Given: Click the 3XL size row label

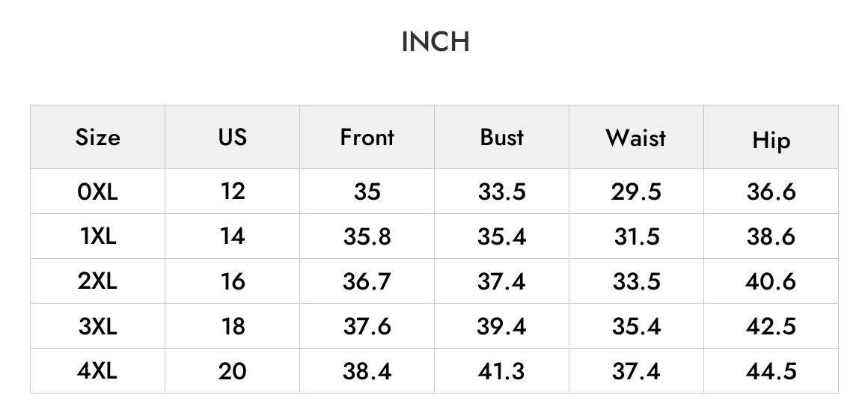Looking at the screenshot, I should click(97, 326).
